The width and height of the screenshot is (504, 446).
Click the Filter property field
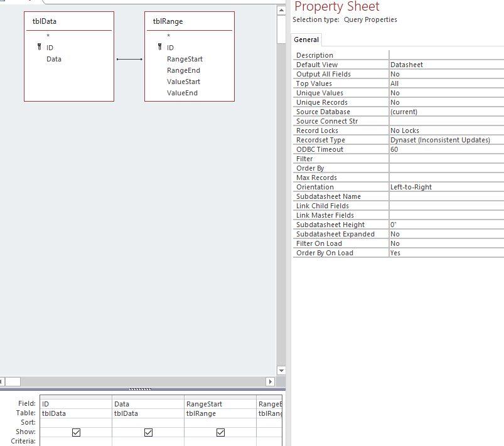pos(446,159)
